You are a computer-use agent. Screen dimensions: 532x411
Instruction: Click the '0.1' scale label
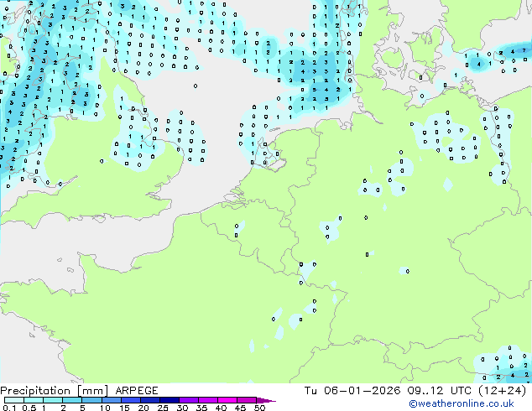(8, 408)
